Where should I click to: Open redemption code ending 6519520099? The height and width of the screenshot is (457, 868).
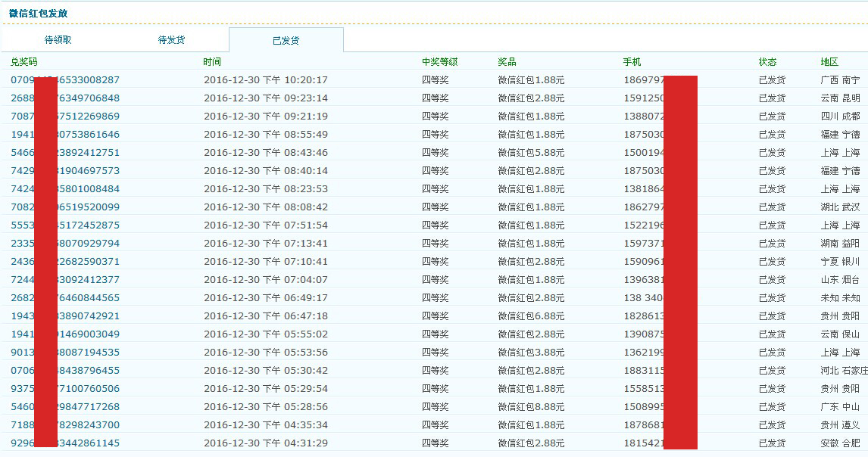point(65,207)
